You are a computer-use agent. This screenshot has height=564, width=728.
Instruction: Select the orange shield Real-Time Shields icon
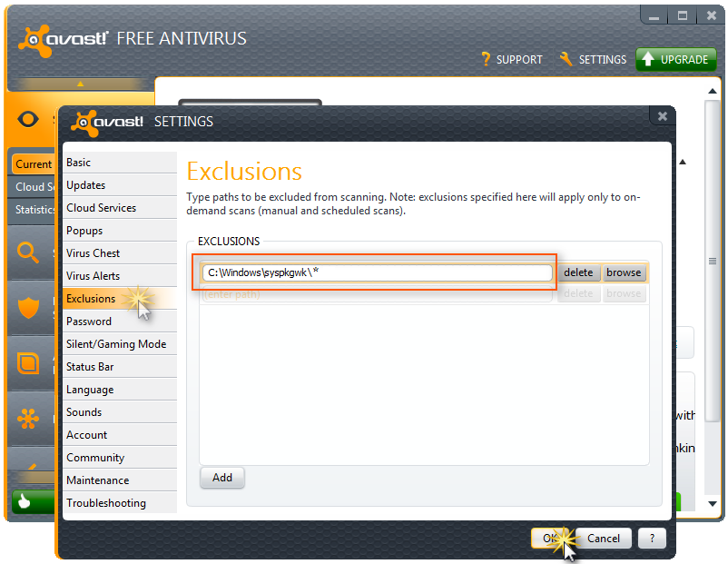click(x=28, y=308)
